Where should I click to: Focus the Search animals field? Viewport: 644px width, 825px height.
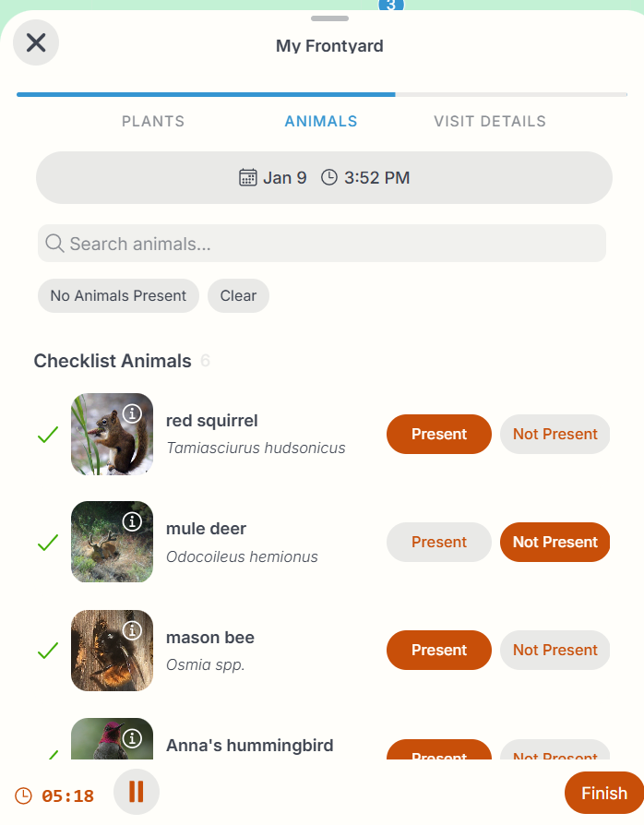coord(332,244)
